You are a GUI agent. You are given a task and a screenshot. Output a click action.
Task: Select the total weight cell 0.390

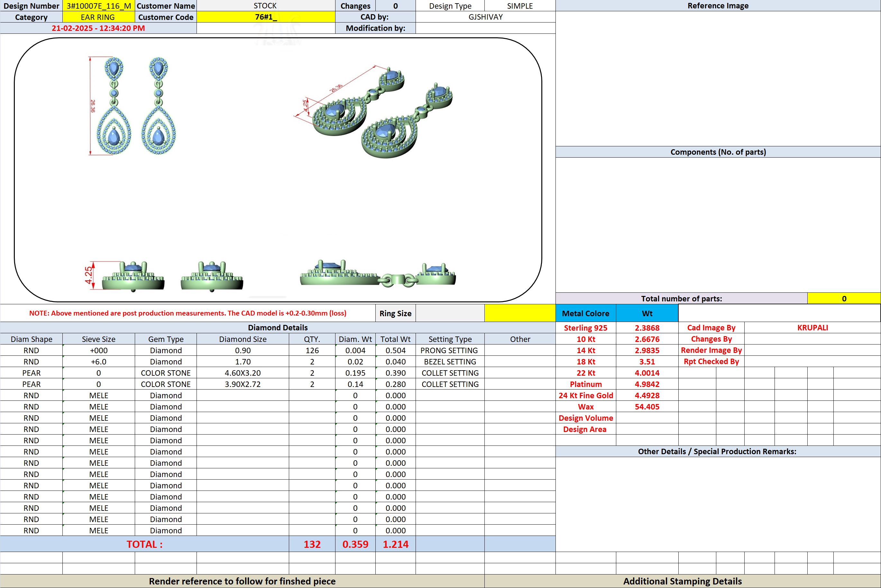tap(396, 373)
